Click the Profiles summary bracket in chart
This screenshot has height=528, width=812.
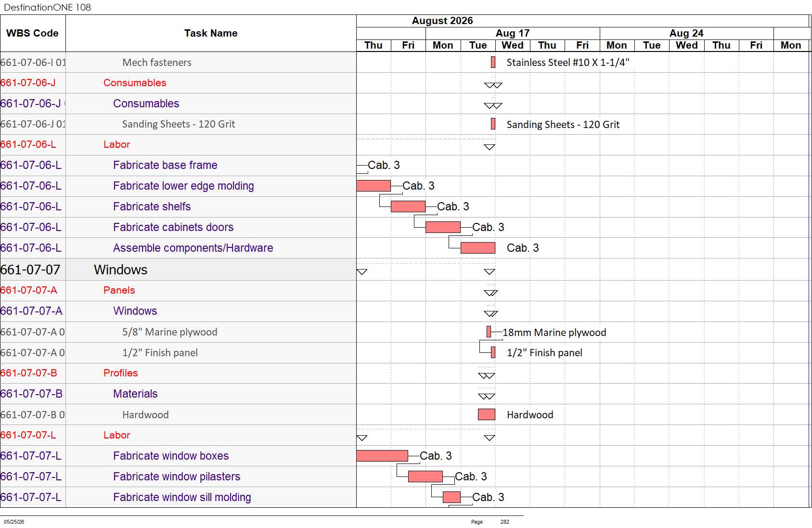(x=487, y=376)
